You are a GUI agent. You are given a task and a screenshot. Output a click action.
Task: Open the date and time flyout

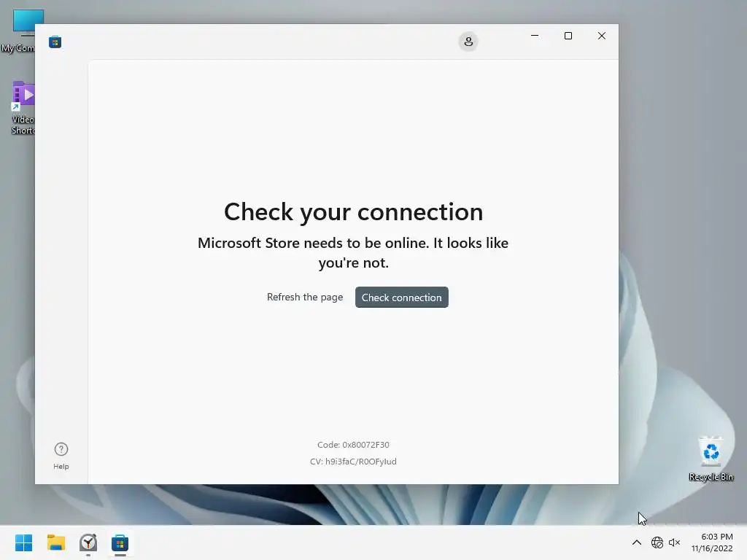(712, 542)
